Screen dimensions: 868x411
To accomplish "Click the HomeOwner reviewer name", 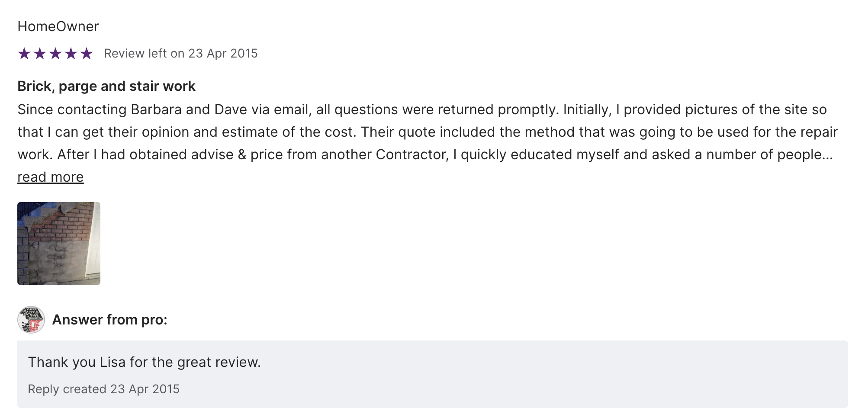I will 58,26.
